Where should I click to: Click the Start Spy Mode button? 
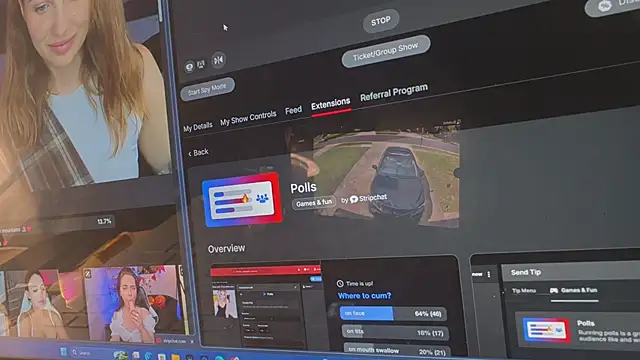coord(207,89)
